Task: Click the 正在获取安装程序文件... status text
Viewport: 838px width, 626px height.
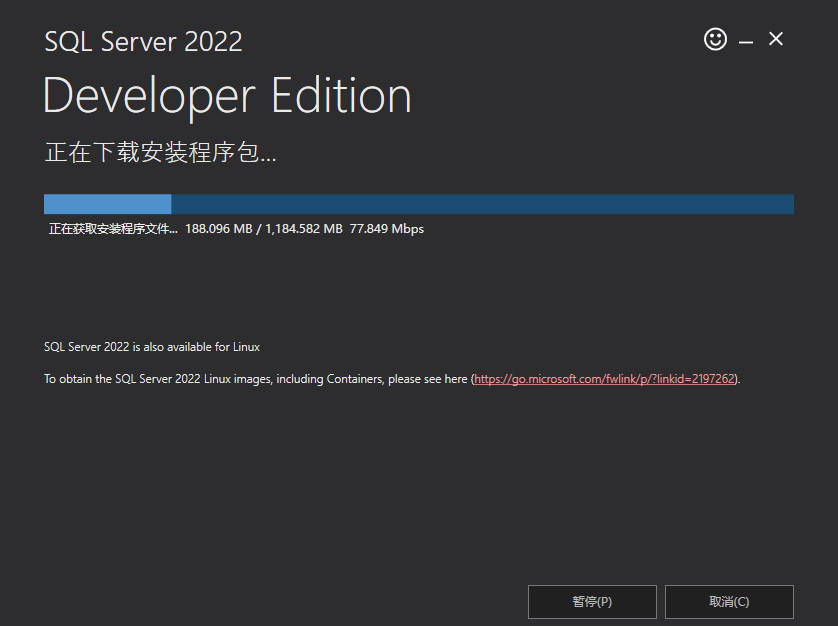Action: point(113,229)
